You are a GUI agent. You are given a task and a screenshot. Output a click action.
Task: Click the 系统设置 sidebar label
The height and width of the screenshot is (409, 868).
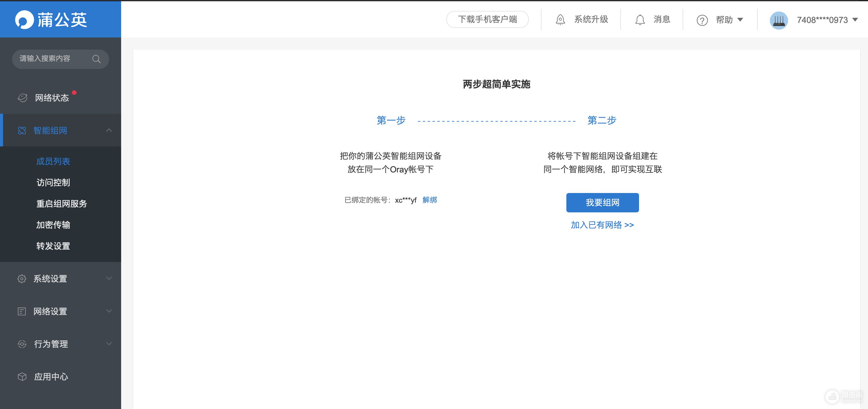point(50,279)
